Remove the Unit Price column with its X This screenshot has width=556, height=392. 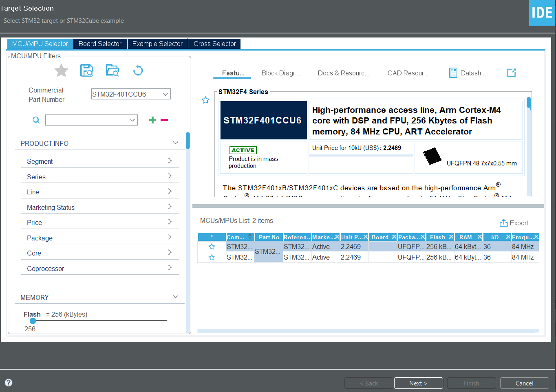(366, 237)
